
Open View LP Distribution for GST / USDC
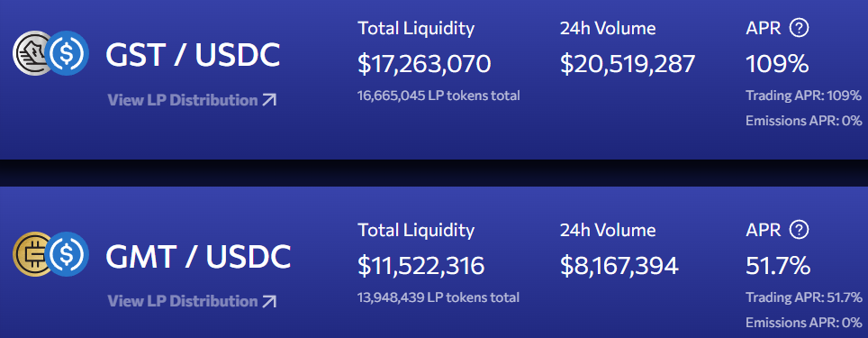[192, 100]
